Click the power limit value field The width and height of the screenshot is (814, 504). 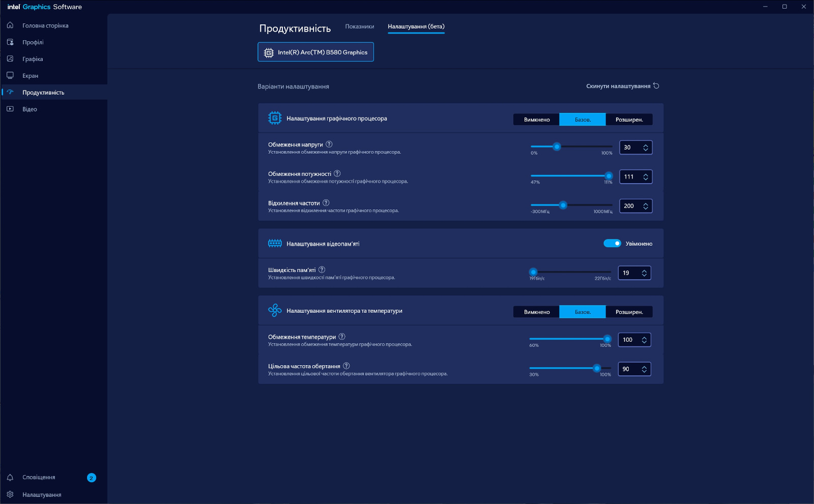coord(635,177)
